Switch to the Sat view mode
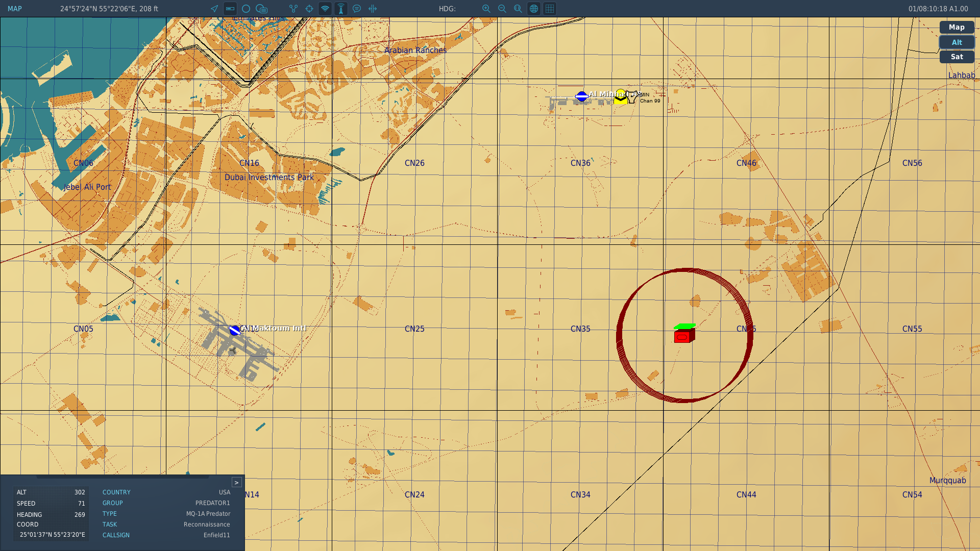Image resolution: width=980 pixels, height=551 pixels. point(957,57)
